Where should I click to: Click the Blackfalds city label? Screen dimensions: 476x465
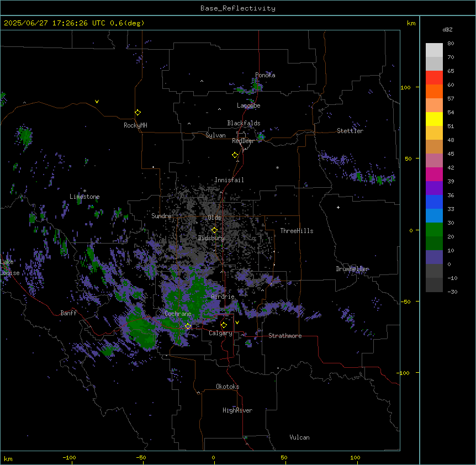tap(244, 123)
